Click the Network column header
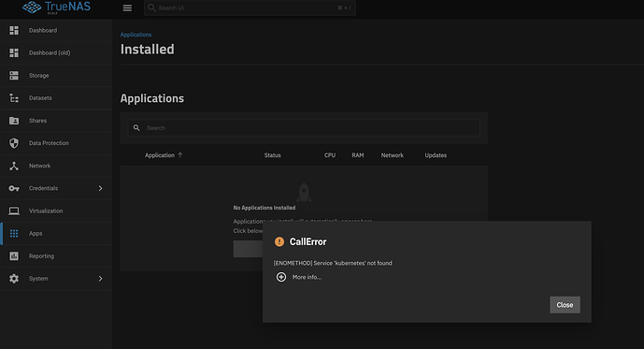Viewport: 644px width, 349px height. tap(393, 155)
